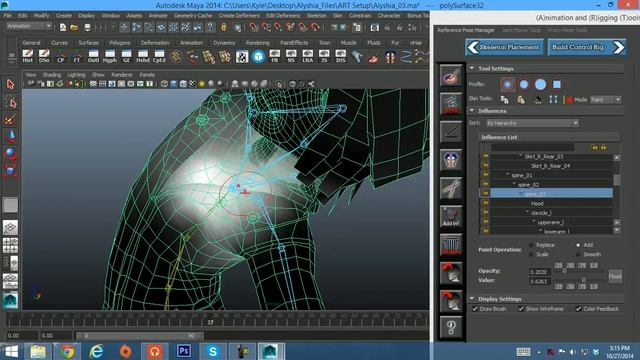Click frame 37 on the time slider

point(210,322)
